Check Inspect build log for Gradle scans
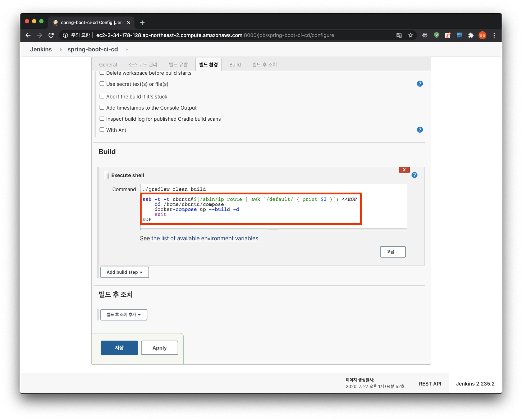 click(102, 119)
